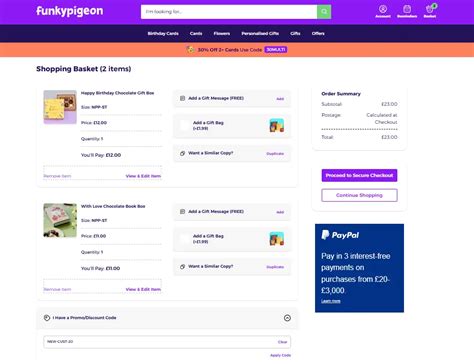Open Happy Birthday Chocolate Gift Box thumbnail
Image resolution: width=474 pixels, height=364 pixels.
pos(60,107)
